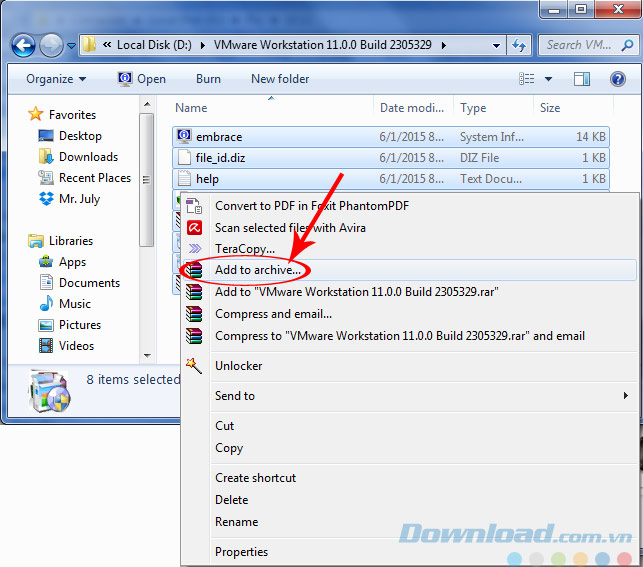Screen dimensions: 643x567
Task: Choose Delete from context menu
Action: pyautogui.click(x=408, y=500)
